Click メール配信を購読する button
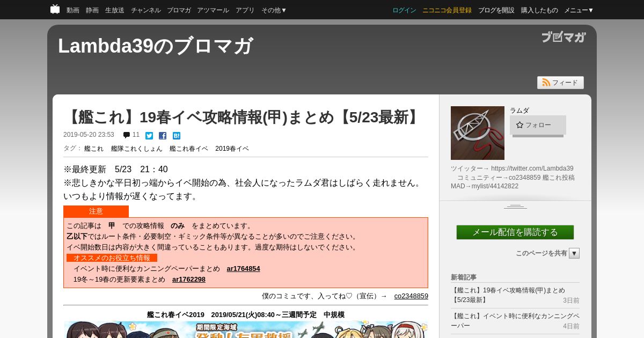644x338 pixels. pyautogui.click(x=515, y=232)
